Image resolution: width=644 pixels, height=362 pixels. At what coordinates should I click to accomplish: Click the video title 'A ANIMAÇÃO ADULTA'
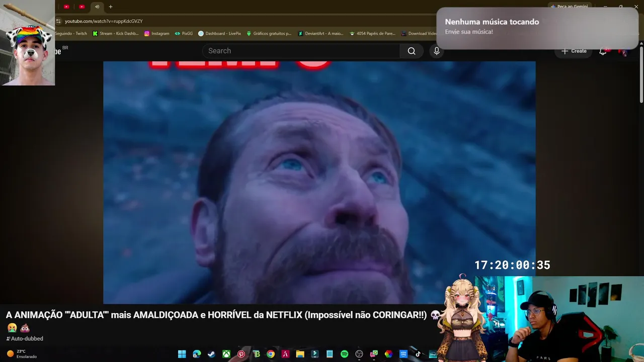(223, 321)
